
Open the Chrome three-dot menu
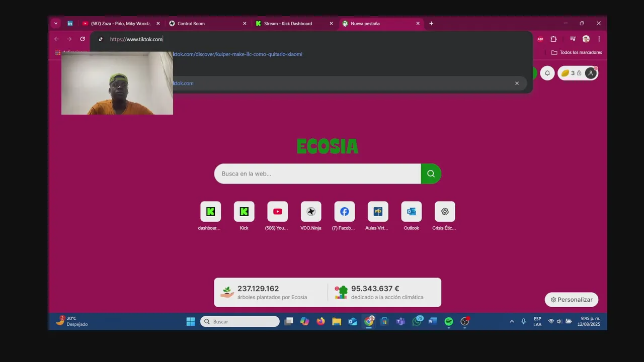599,39
